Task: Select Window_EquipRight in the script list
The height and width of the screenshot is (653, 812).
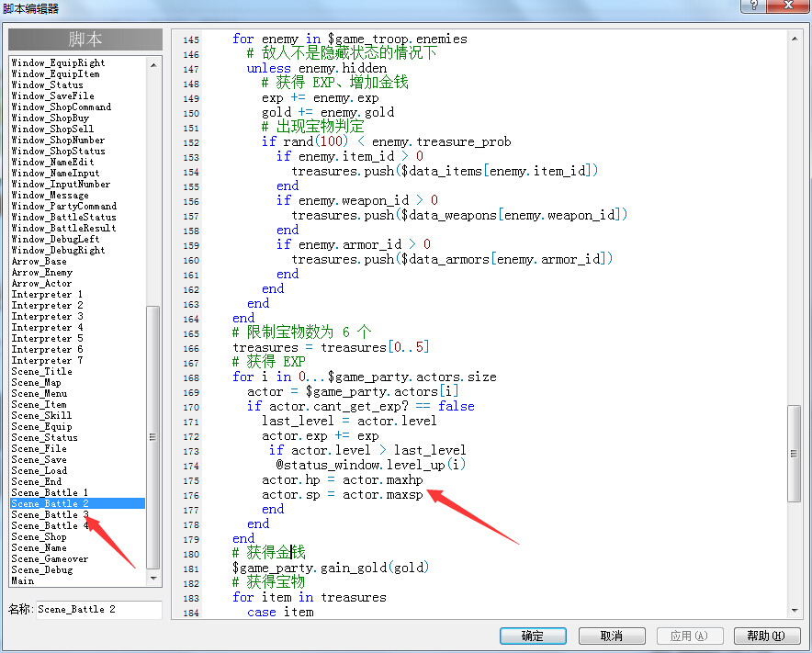Action: click(x=58, y=62)
